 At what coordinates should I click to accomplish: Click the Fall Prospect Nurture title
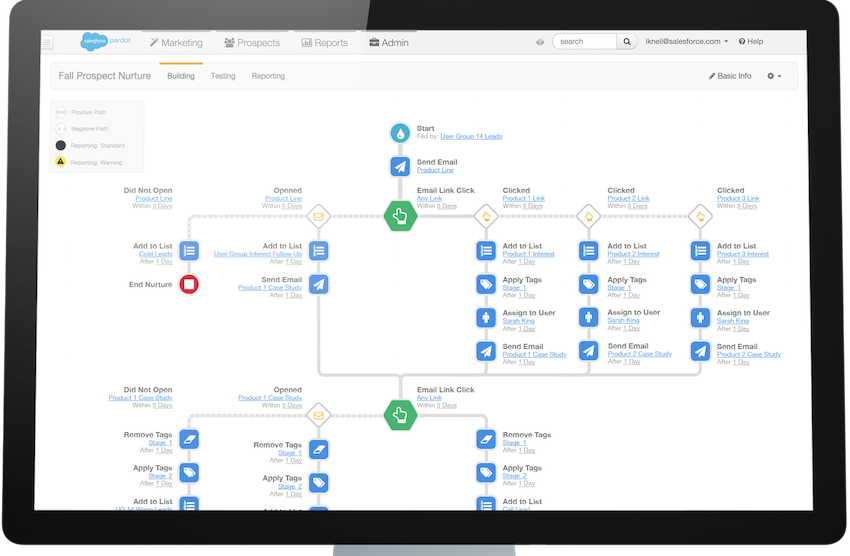tap(105, 76)
